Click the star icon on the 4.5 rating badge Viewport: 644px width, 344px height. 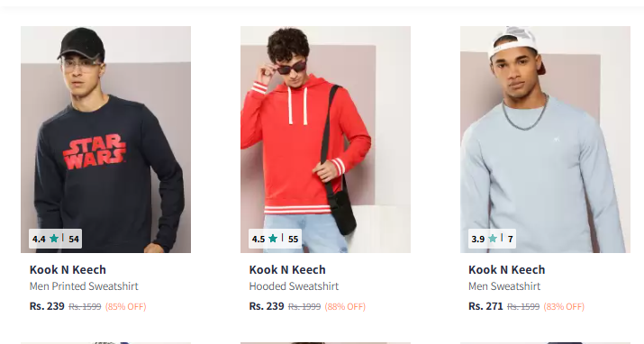(273, 239)
